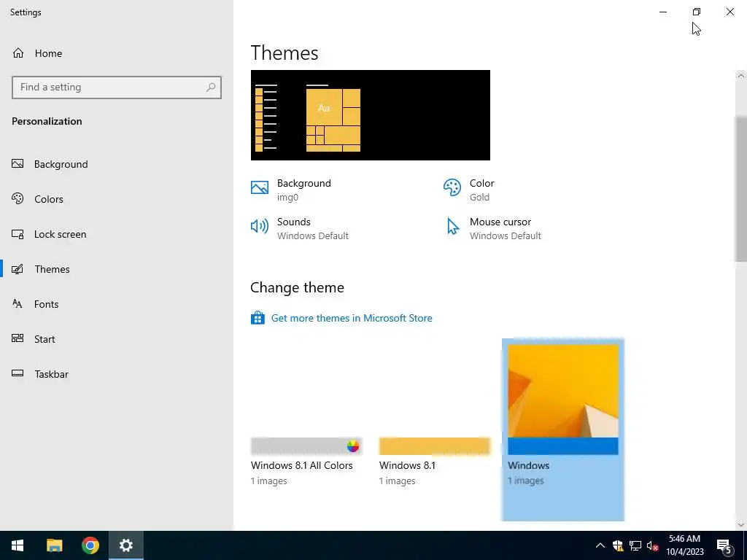
Task: Click the Windows Security tray icon
Action: point(618,545)
